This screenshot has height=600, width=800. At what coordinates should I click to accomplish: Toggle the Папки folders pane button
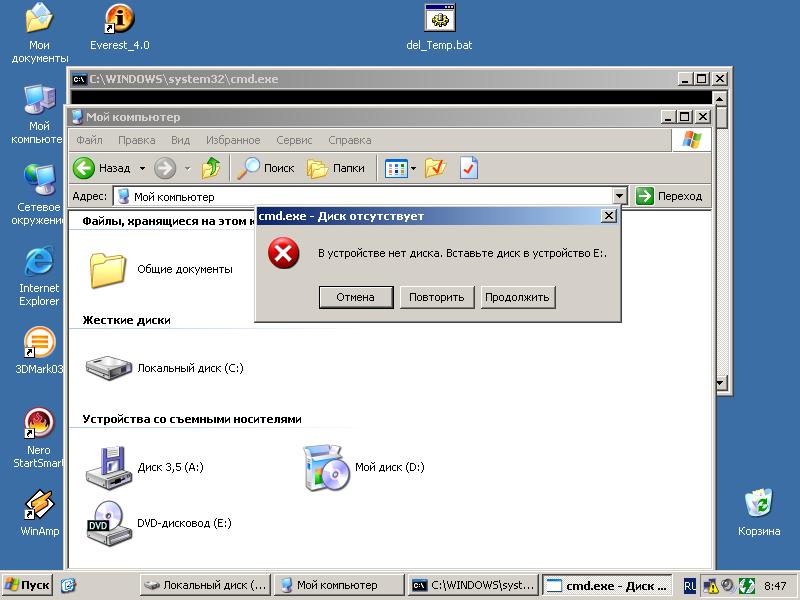click(336, 168)
